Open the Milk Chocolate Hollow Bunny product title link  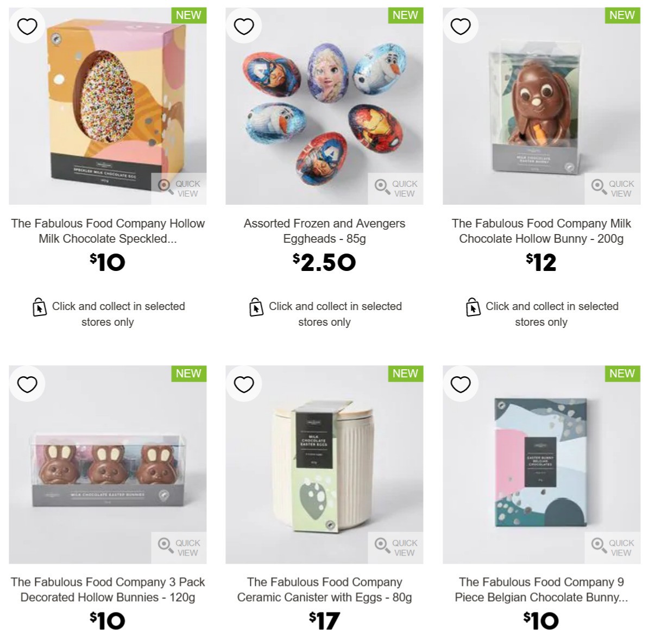coord(541,231)
